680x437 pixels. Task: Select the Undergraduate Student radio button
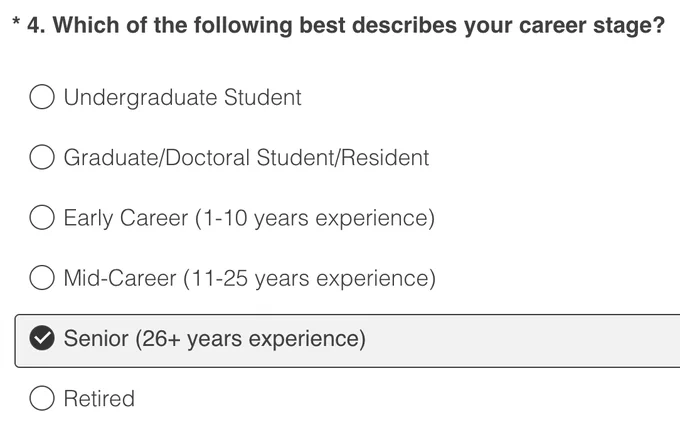pos(42,97)
